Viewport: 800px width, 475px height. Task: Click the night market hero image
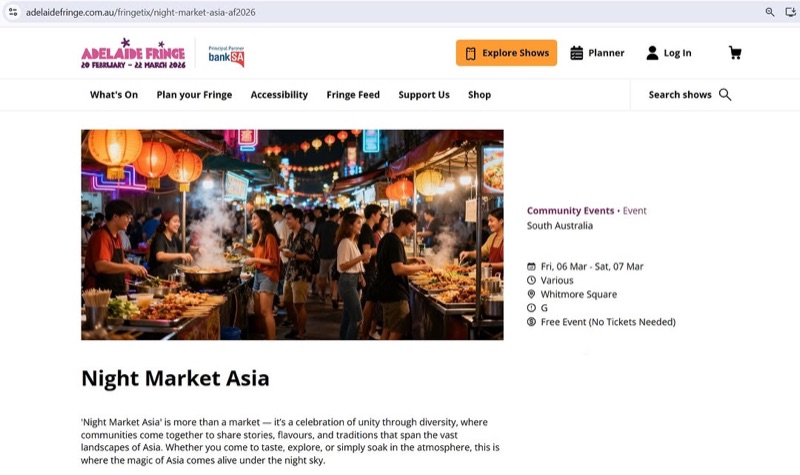tap(292, 234)
